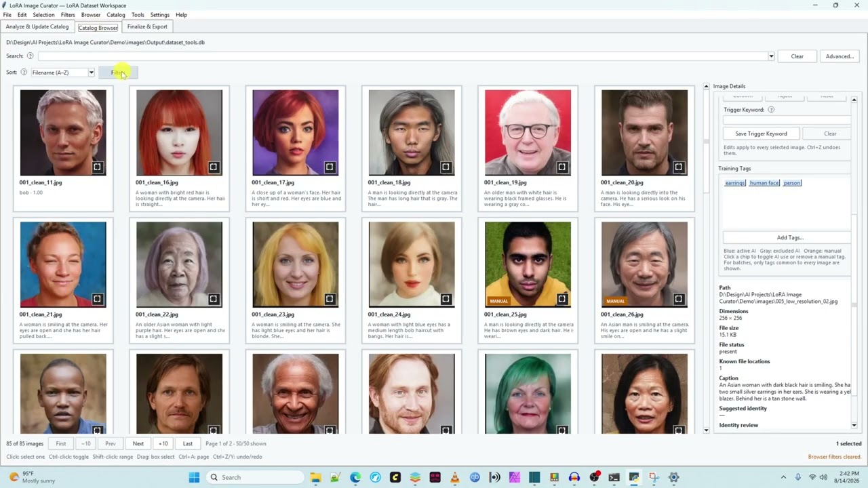868x488 pixels.
Task: Open the full-view icon on 001_clean_19.jpg thumbnail
Action: click(x=561, y=167)
